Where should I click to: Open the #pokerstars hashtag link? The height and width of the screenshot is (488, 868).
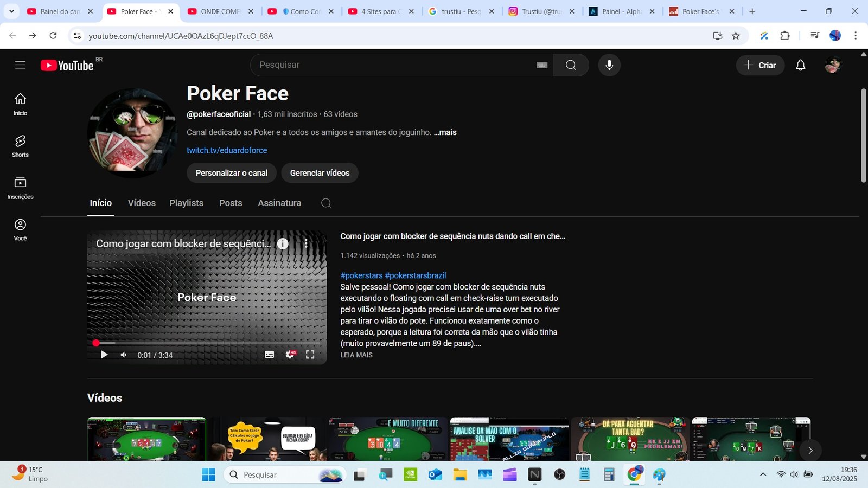click(361, 275)
